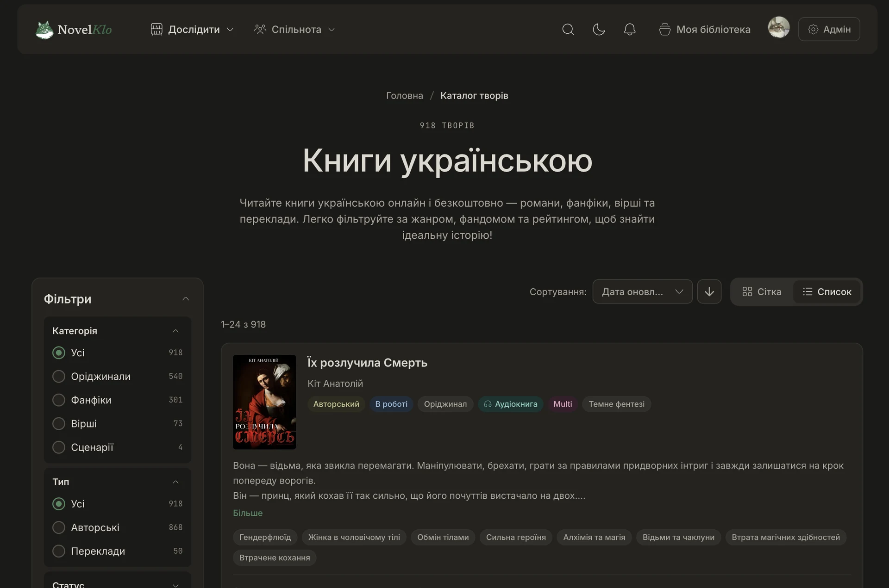Go to Головна breadcrumb
Screen dimensions: 889x588
[x=405, y=95]
